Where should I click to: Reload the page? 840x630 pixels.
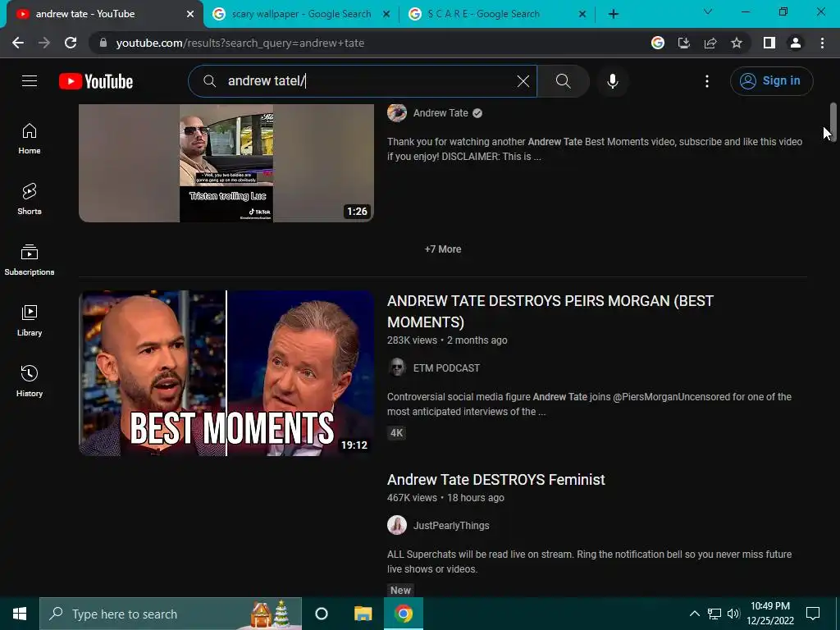(x=71, y=43)
